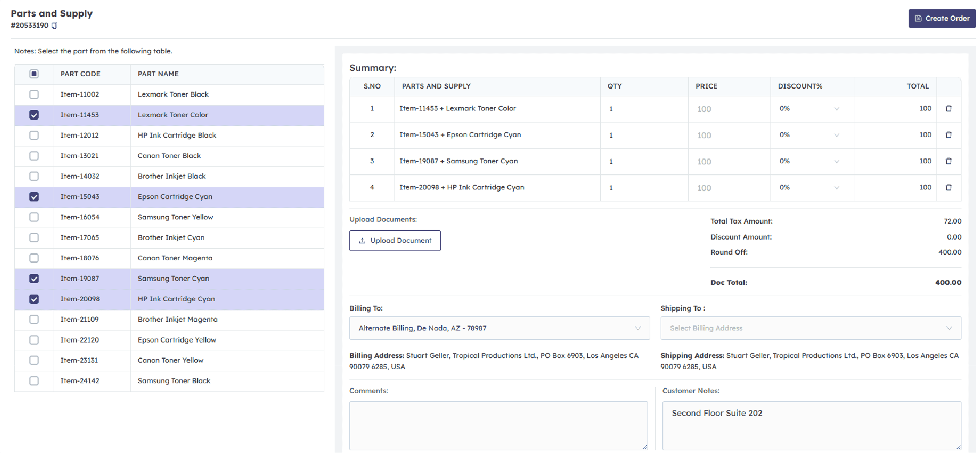Copy order number #20533190 using copy icon

[54, 26]
